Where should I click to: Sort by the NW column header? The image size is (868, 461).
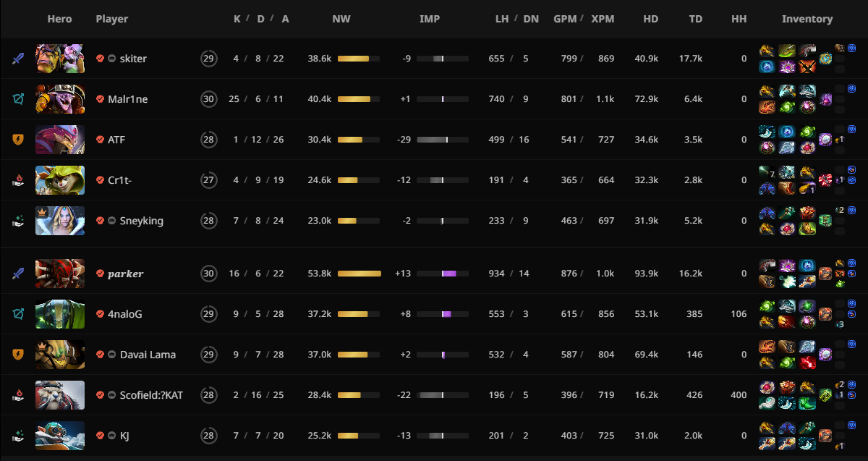tap(341, 20)
